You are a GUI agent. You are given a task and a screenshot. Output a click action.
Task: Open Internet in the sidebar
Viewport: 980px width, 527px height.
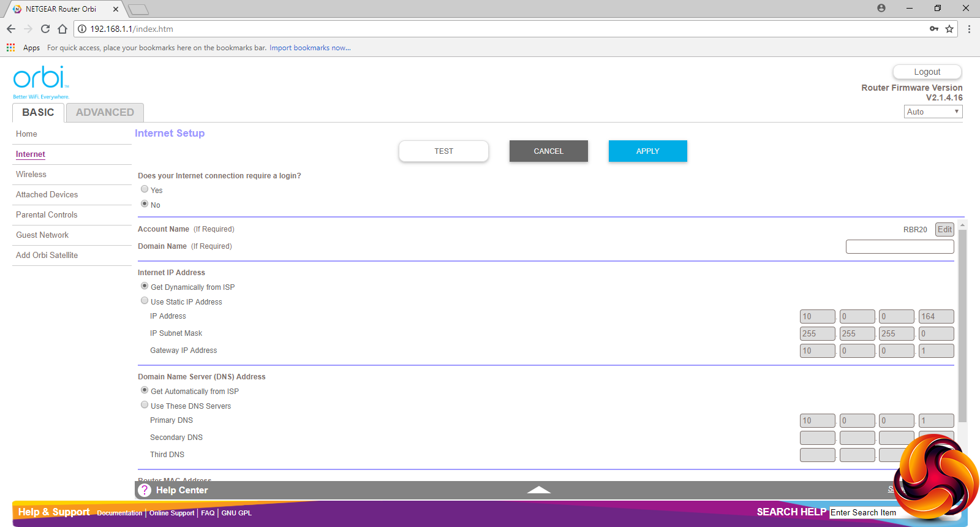click(x=31, y=154)
